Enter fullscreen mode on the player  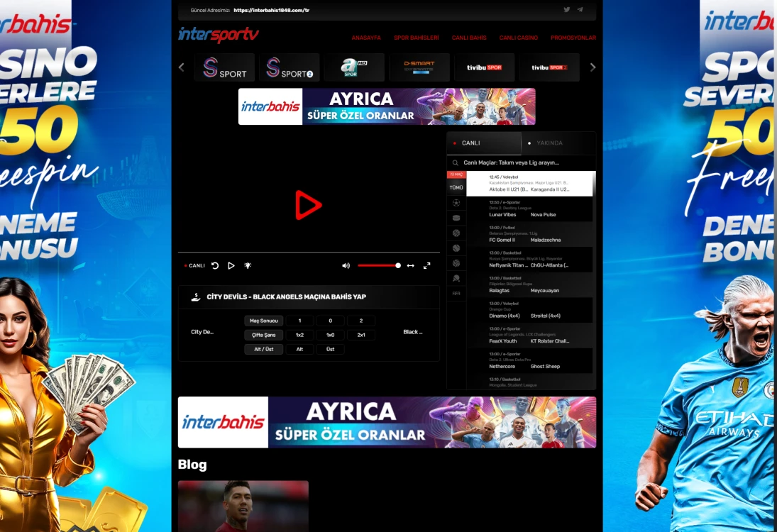(x=426, y=265)
